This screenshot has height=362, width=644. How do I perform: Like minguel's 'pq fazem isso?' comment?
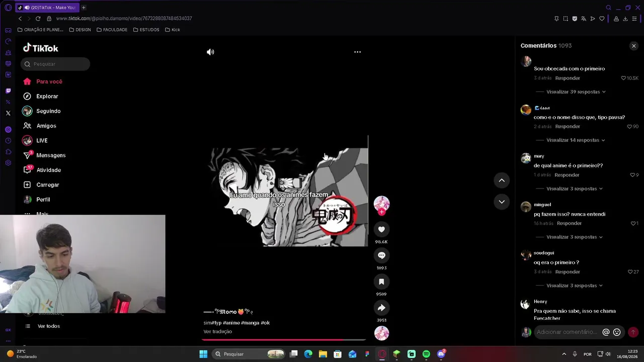633,223
